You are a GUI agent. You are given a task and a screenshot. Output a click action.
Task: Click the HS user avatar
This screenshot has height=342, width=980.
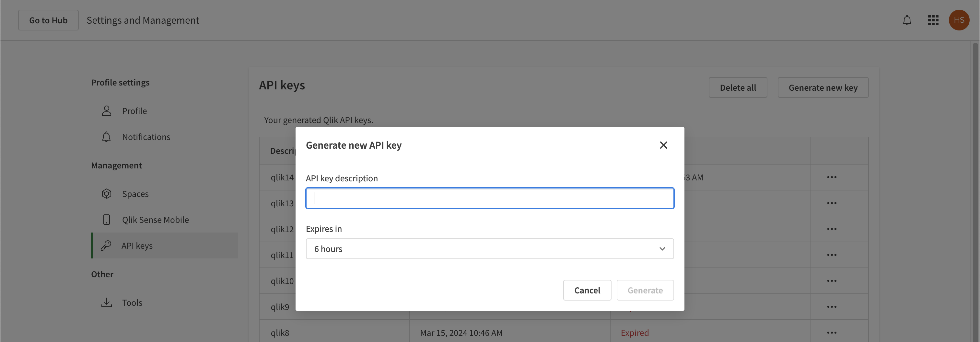(x=959, y=20)
